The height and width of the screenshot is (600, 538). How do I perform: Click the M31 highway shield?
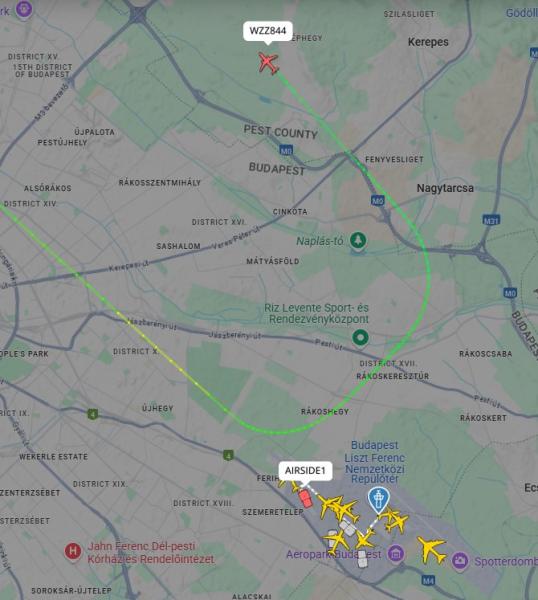(x=491, y=220)
